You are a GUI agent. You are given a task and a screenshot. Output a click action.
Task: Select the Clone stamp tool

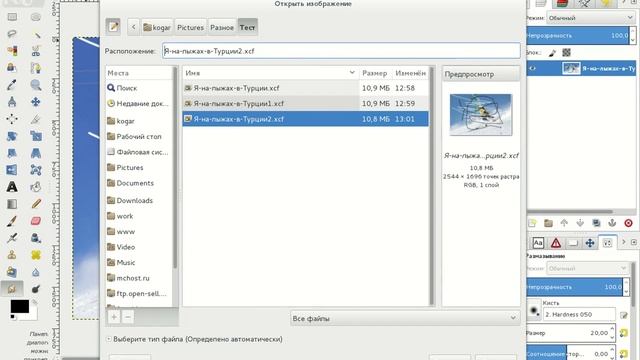[x=12, y=255]
